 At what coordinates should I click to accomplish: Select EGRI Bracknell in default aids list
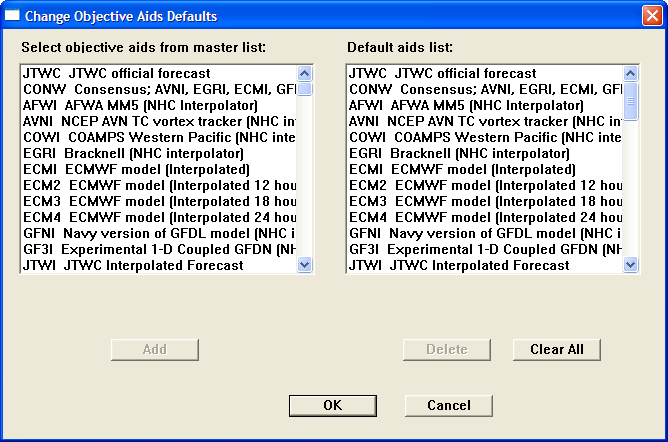coord(485,153)
